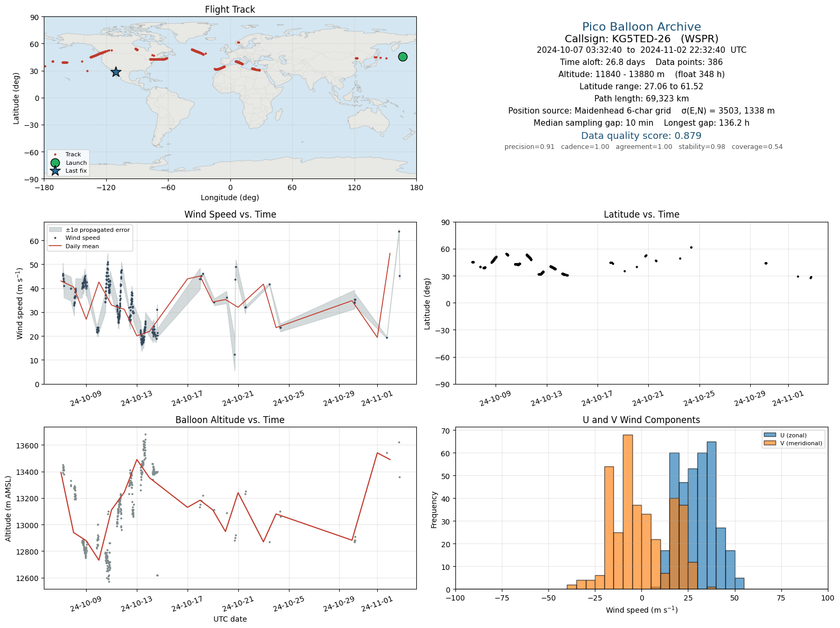
Task: Click the 13600 altitude tick label
Action: [26, 446]
